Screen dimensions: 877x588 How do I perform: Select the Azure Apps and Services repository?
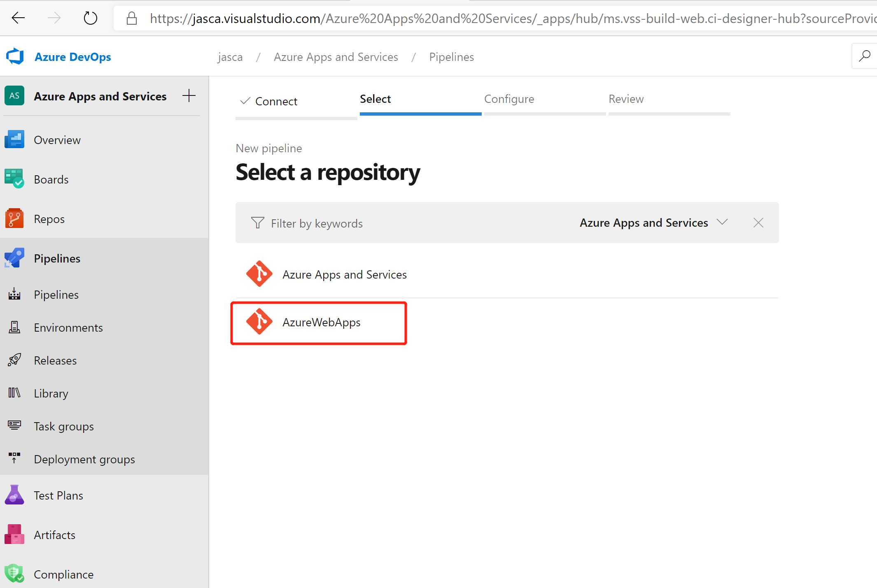click(x=507, y=274)
